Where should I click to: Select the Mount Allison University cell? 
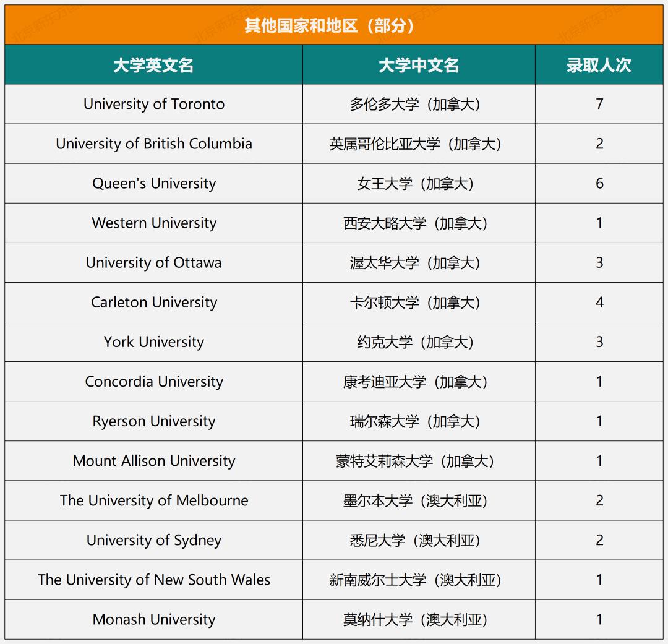[x=154, y=461]
